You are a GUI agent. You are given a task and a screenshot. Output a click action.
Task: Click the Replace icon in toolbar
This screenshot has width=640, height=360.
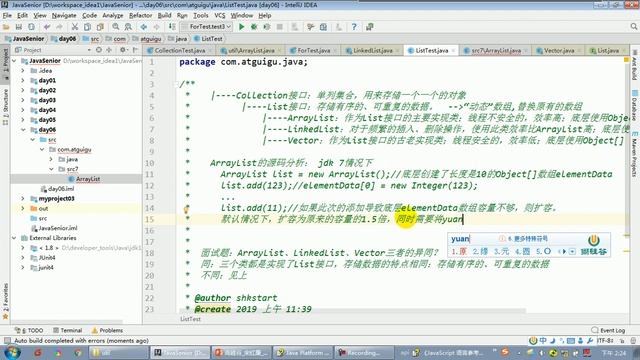(128, 27)
